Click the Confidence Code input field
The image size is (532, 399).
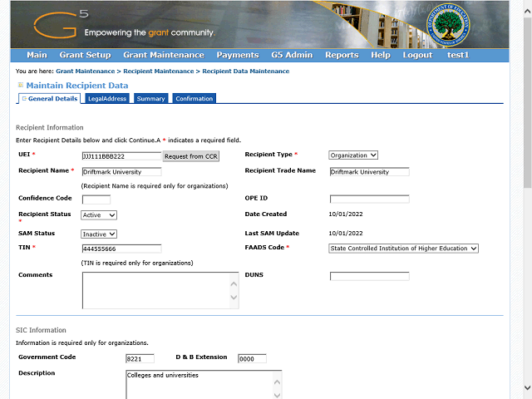click(x=96, y=199)
